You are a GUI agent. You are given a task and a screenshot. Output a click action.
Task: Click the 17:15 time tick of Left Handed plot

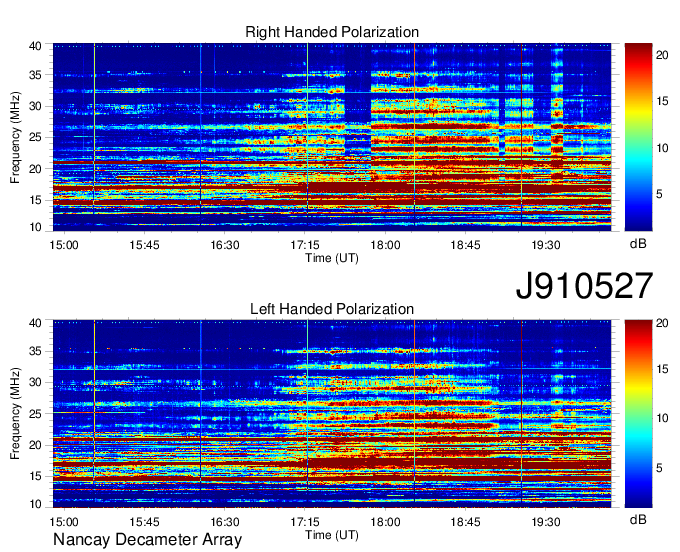(305, 521)
